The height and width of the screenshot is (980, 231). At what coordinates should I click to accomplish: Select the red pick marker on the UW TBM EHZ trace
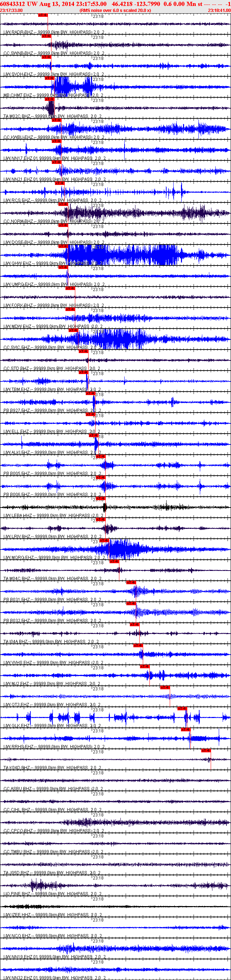84,373
